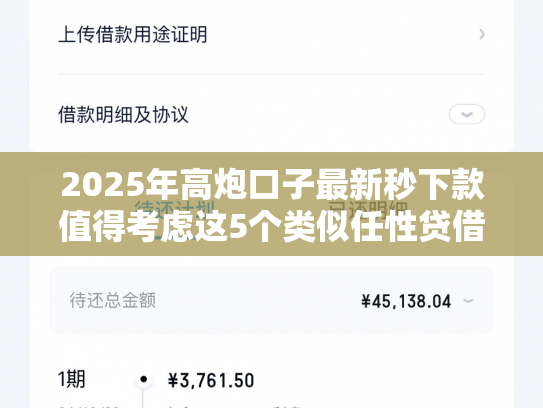The height and width of the screenshot is (408, 543).
Task: Tap the 待还总金额 label
Action: click(113, 300)
